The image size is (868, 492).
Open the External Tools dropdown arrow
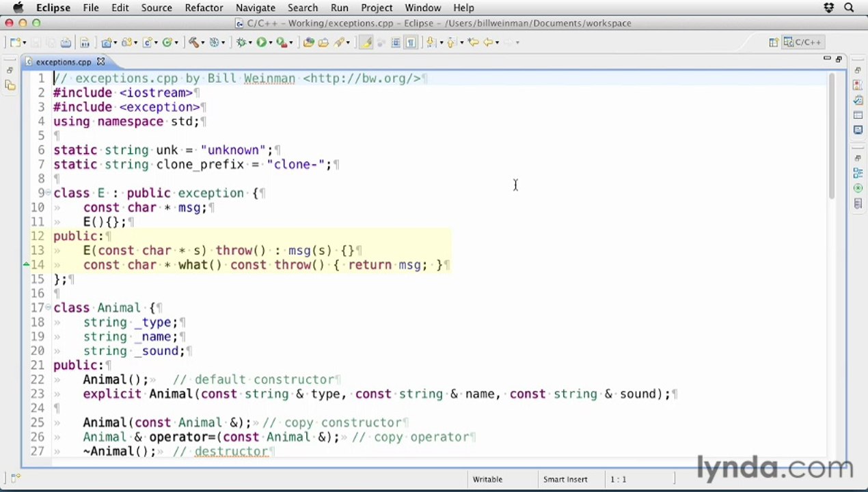[292, 43]
